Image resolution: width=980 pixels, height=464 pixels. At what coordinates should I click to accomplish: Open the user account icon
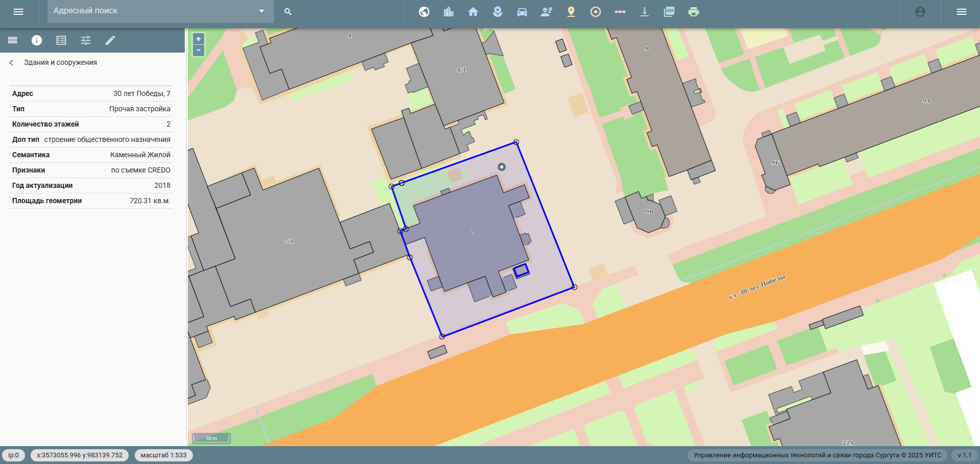(x=920, y=12)
